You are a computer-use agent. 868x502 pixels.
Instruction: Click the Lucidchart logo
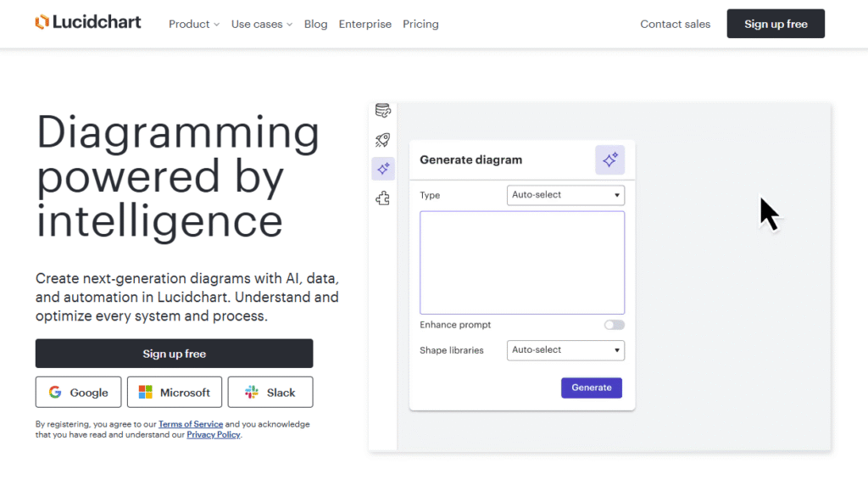click(88, 23)
